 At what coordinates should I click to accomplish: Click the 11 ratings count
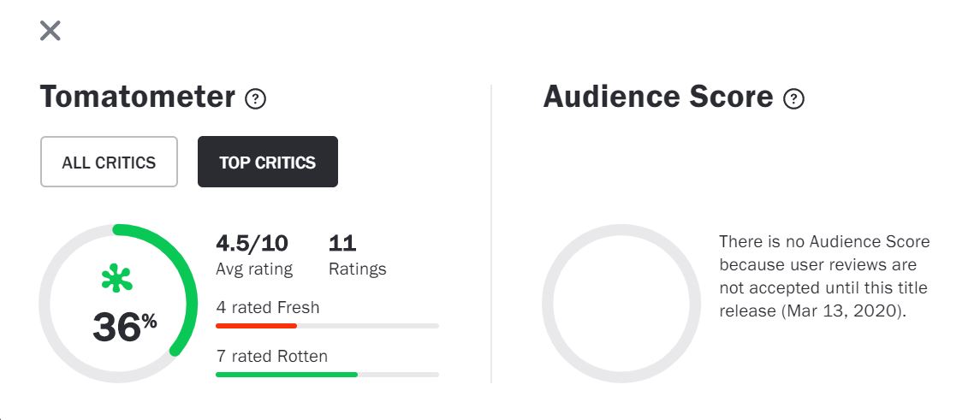pyautogui.click(x=342, y=243)
